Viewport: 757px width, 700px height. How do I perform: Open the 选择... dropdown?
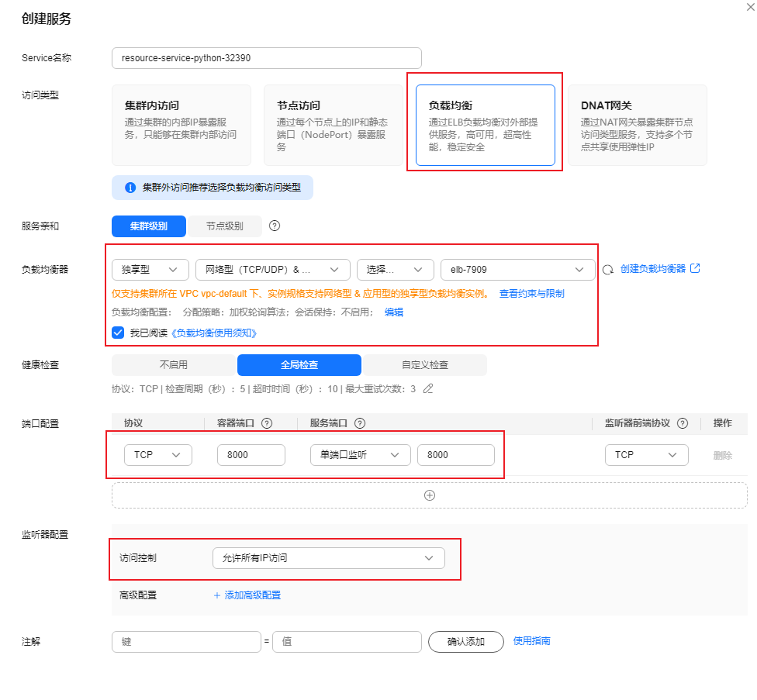click(x=396, y=270)
